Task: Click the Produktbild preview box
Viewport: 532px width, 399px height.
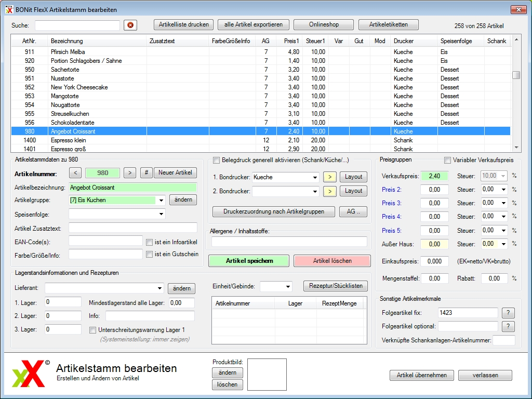Action: point(267,375)
